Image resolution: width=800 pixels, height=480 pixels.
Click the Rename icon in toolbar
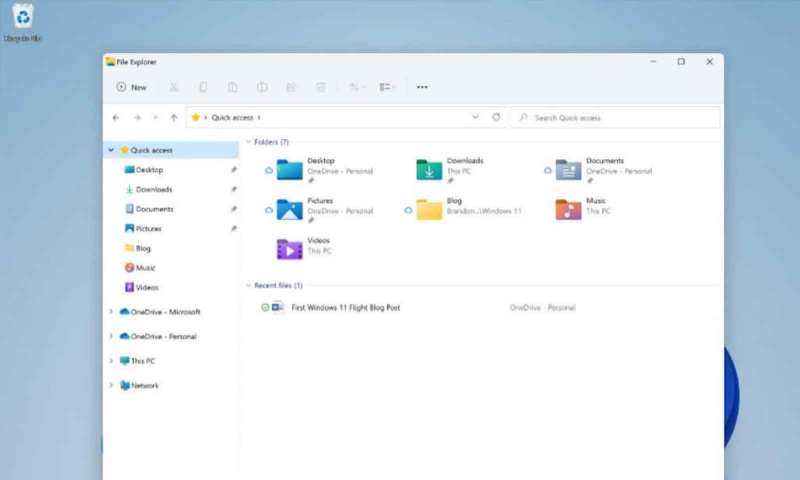[262, 87]
